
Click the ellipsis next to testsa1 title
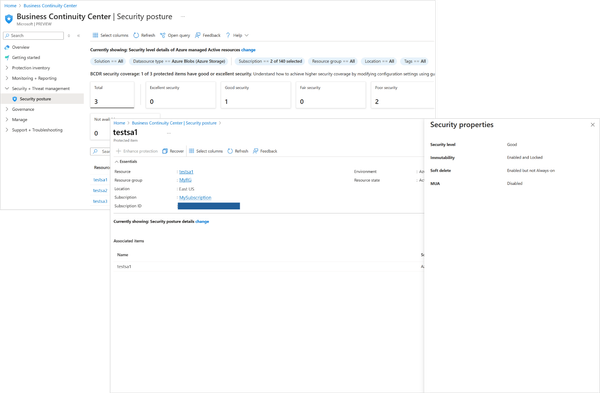[x=169, y=133]
